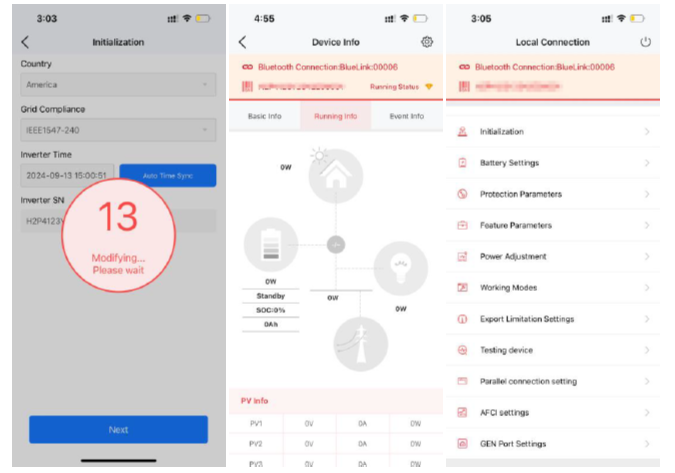The height and width of the screenshot is (473, 675).
Task: Switch to the Basic Info tab
Action: (x=265, y=116)
